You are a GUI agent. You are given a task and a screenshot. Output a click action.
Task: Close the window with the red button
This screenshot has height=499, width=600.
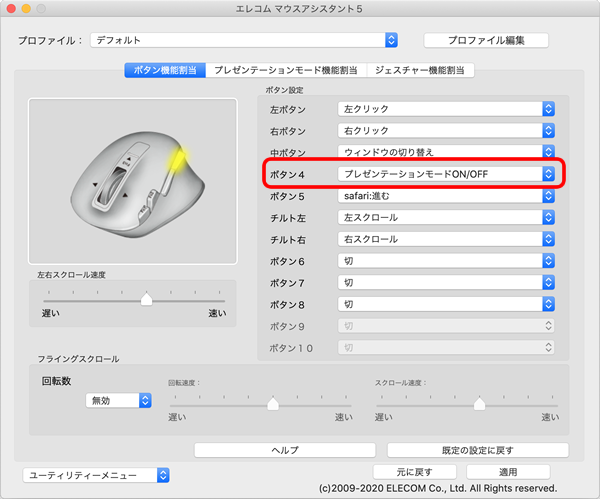[x=11, y=8]
